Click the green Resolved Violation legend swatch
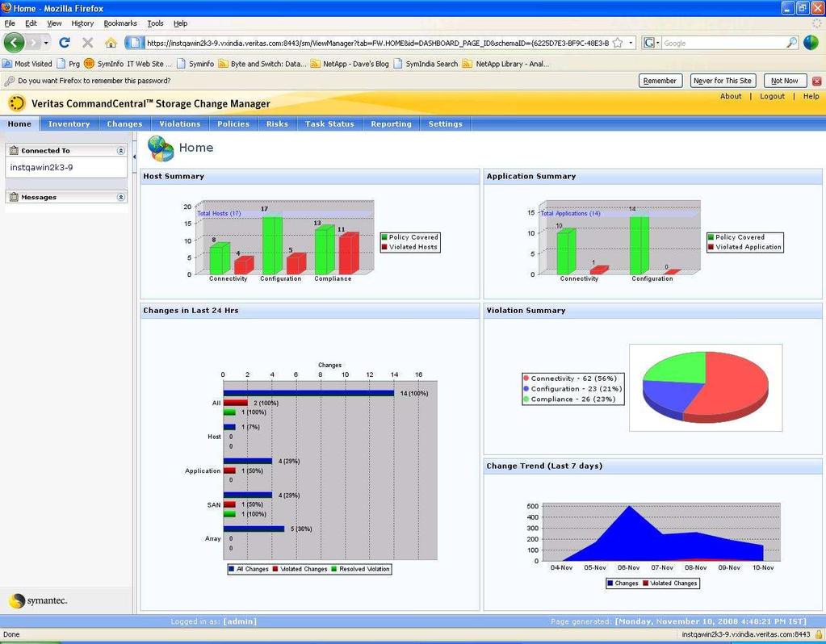This screenshot has width=826, height=644. pyautogui.click(x=333, y=569)
